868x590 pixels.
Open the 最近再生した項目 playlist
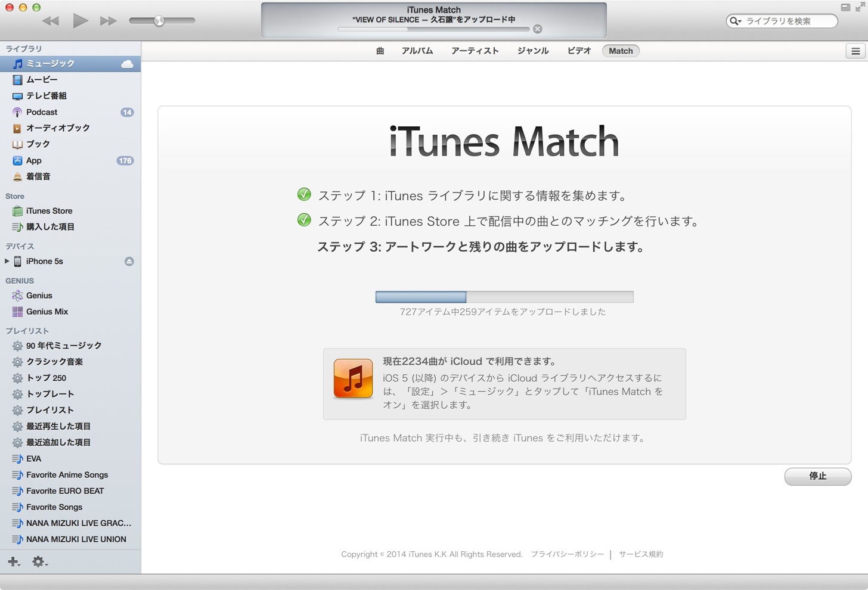70,426
